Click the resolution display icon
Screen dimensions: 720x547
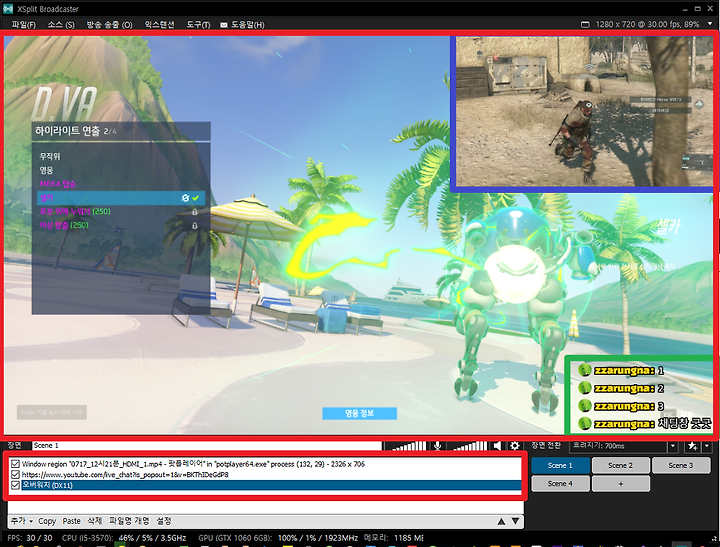(x=585, y=24)
